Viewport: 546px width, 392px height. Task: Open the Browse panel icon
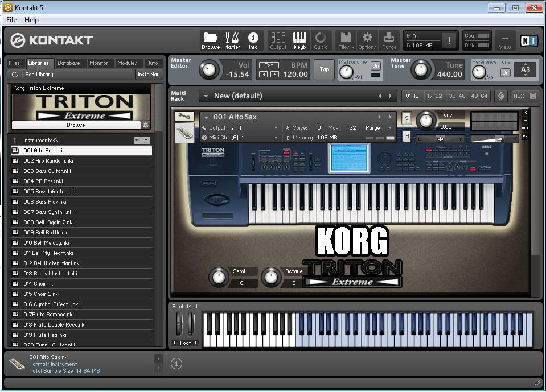pyautogui.click(x=210, y=37)
